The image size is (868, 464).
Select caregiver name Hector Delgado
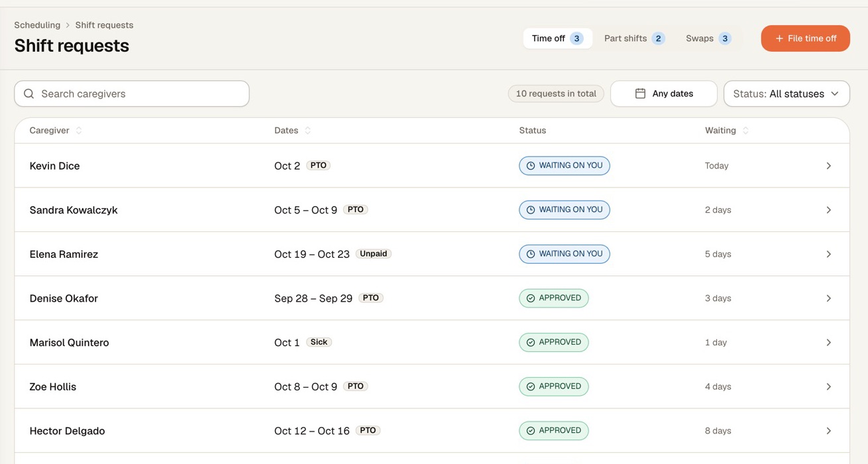pos(67,431)
